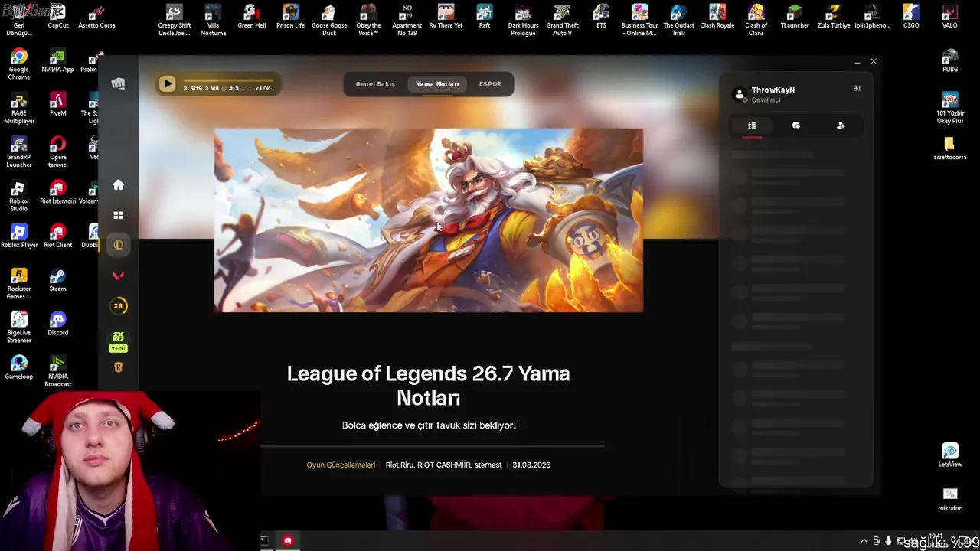Open the 2XKO icon marked YENİ
Screen dimensions: 980x551
(x=118, y=341)
